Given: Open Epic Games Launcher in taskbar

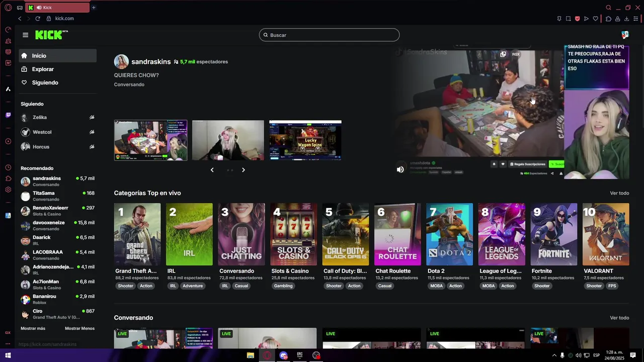Looking at the screenshot, I should (300, 355).
